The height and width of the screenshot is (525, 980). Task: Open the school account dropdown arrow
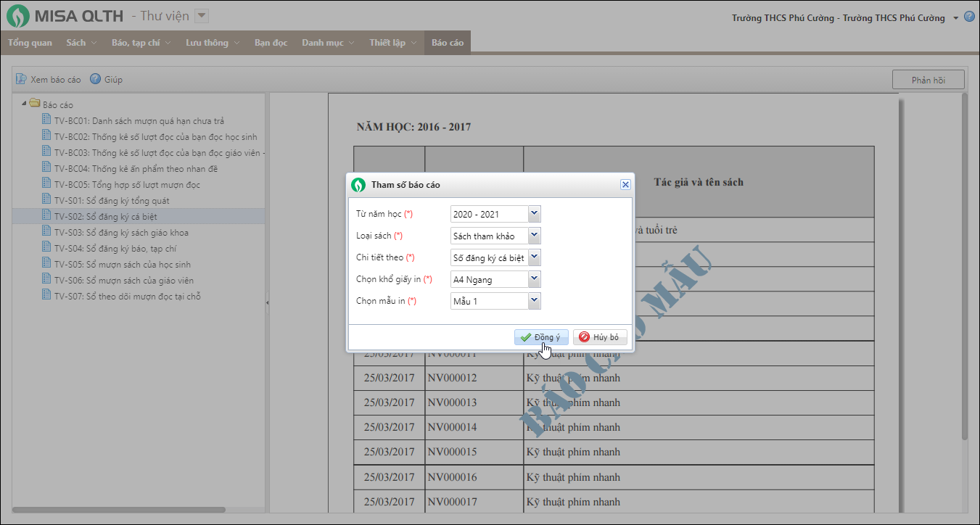coord(955,18)
